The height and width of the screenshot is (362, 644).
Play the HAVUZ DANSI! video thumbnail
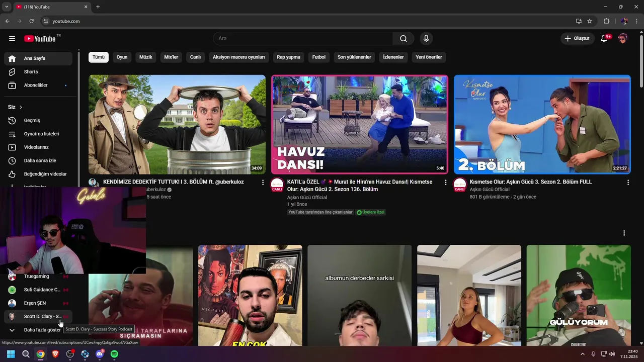[360, 124]
